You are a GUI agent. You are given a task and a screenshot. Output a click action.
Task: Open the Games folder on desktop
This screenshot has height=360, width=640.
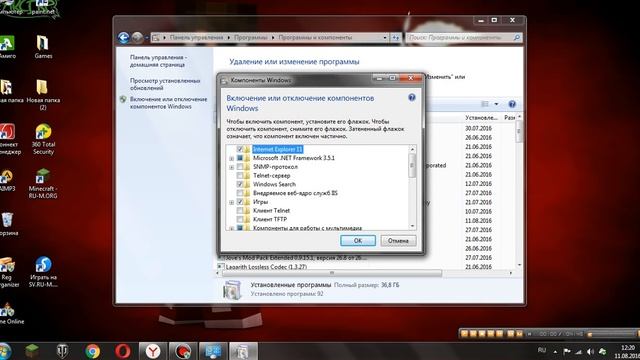tap(43, 47)
